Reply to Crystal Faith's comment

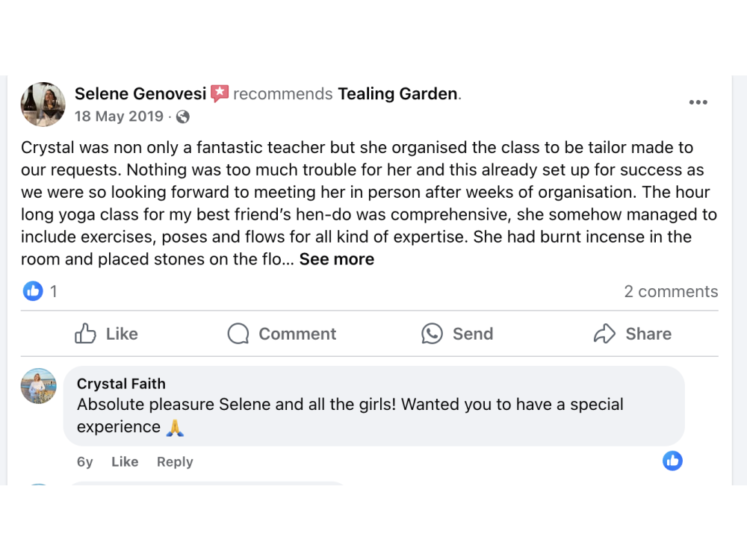click(x=175, y=462)
